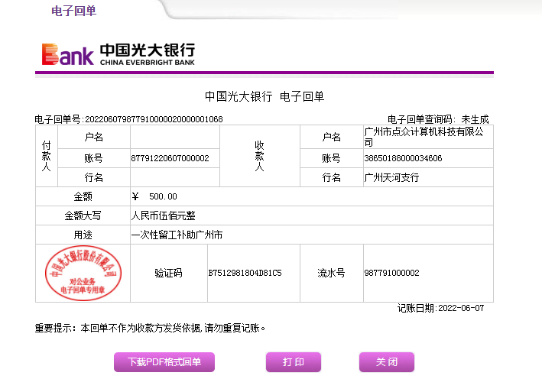This screenshot has height=392, width=542.
Task: Select the 电子回单 tab at top
Action: click(73, 11)
